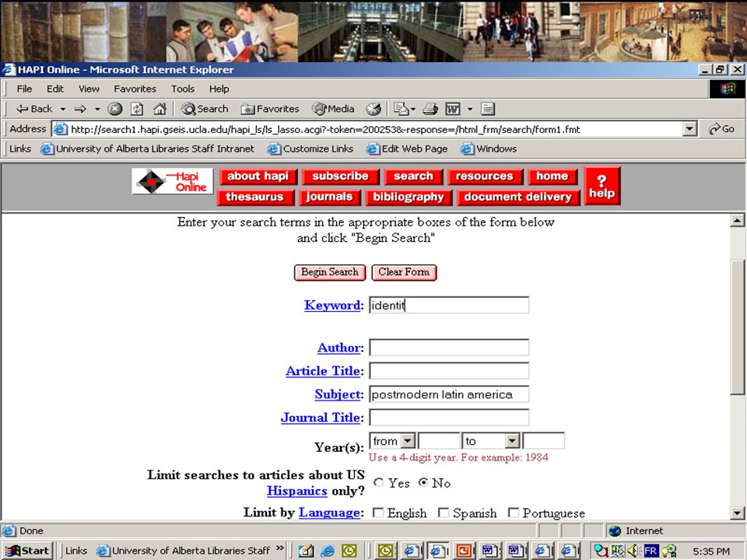Click into the Author text field
This screenshot has height=560, width=747.
pyautogui.click(x=449, y=348)
